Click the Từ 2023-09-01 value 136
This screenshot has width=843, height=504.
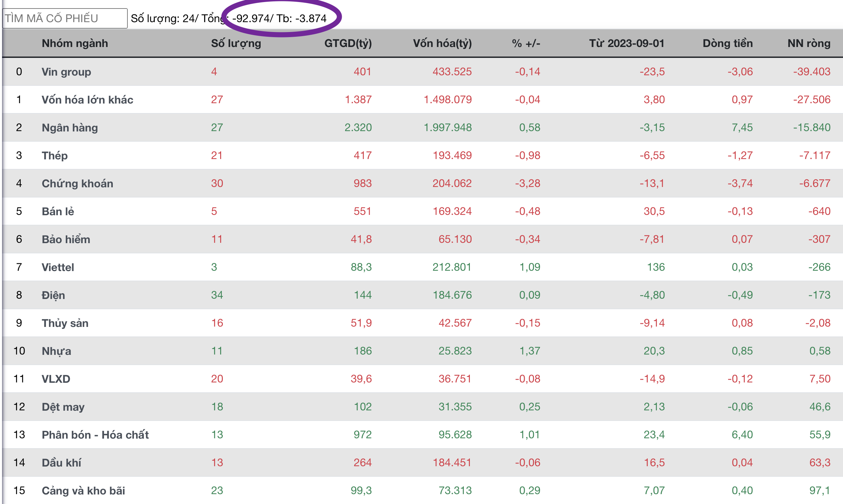pos(656,267)
